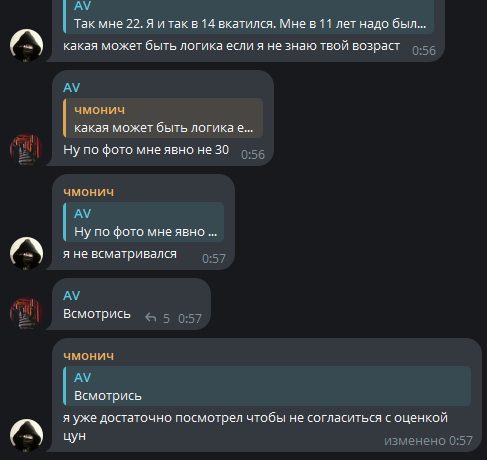Viewport: 487px width, 460px height.
Task: Open the reply thread icon next to Всмотрись
Action: [151, 318]
